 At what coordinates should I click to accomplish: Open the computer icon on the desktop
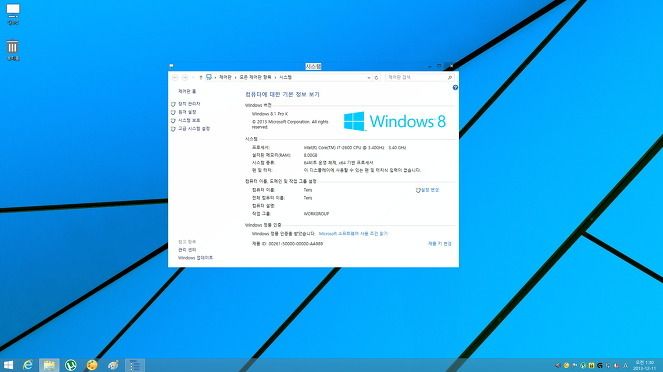(x=13, y=14)
